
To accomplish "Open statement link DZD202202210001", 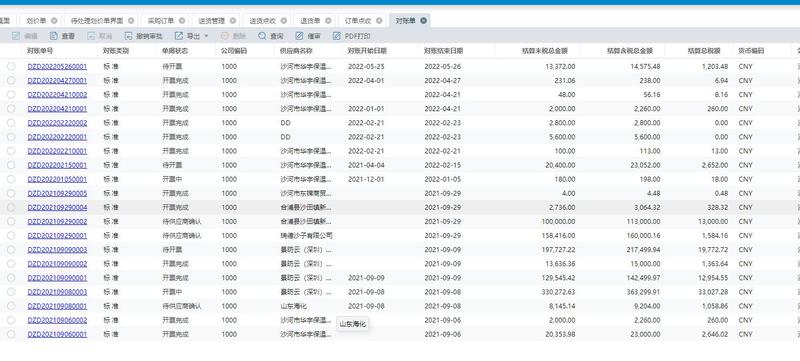I will [x=57, y=151].
